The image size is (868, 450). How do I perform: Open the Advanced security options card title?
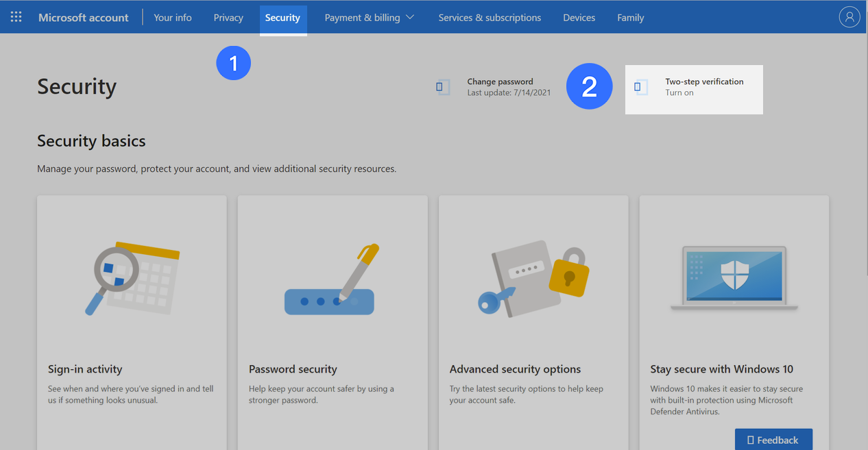point(515,369)
